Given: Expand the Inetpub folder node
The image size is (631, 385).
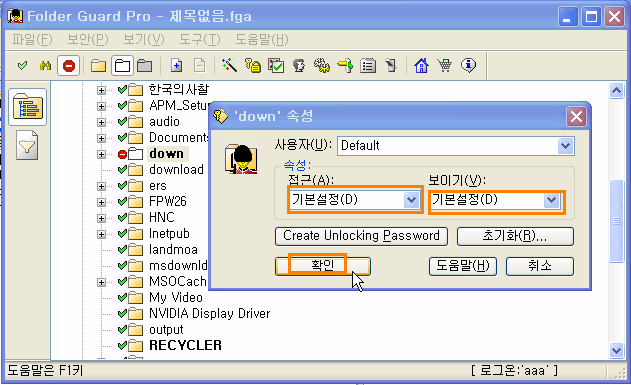Looking at the screenshot, I should click(x=101, y=235).
